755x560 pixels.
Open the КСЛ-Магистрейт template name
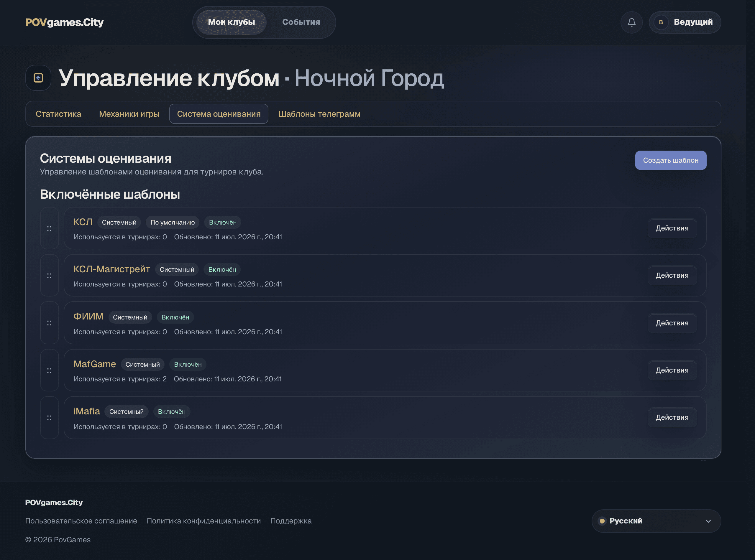tap(111, 269)
